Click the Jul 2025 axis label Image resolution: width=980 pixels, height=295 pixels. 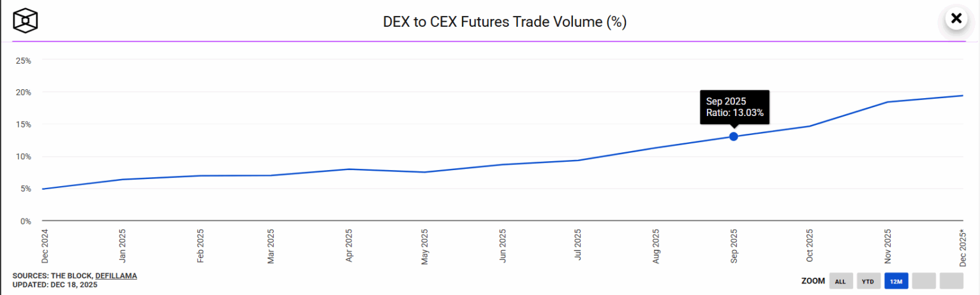click(577, 246)
